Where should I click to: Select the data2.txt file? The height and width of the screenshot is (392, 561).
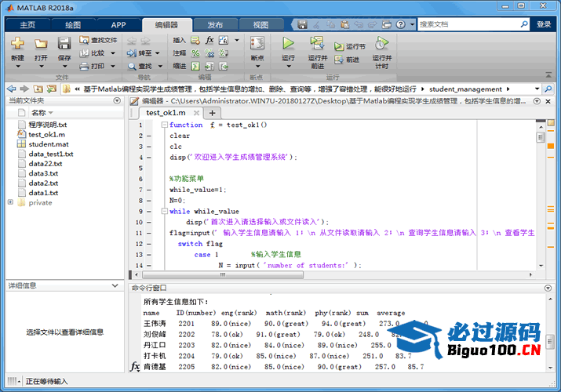[x=43, y=183]
